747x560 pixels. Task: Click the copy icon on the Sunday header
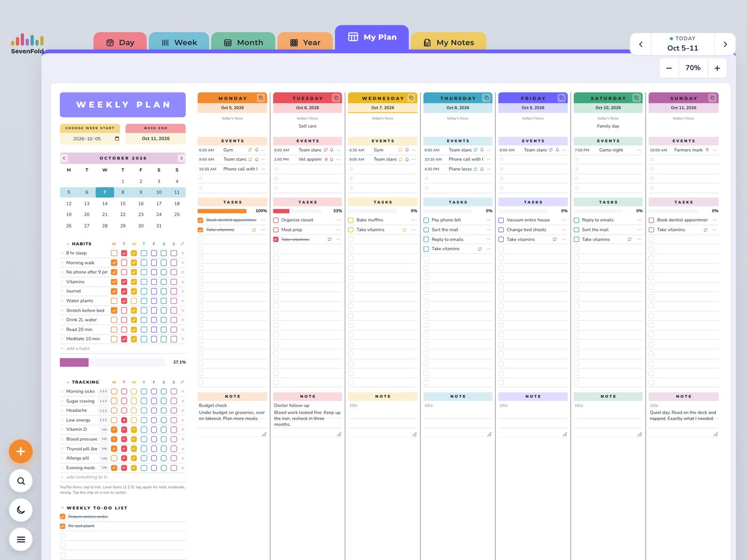tap(712, 98)
